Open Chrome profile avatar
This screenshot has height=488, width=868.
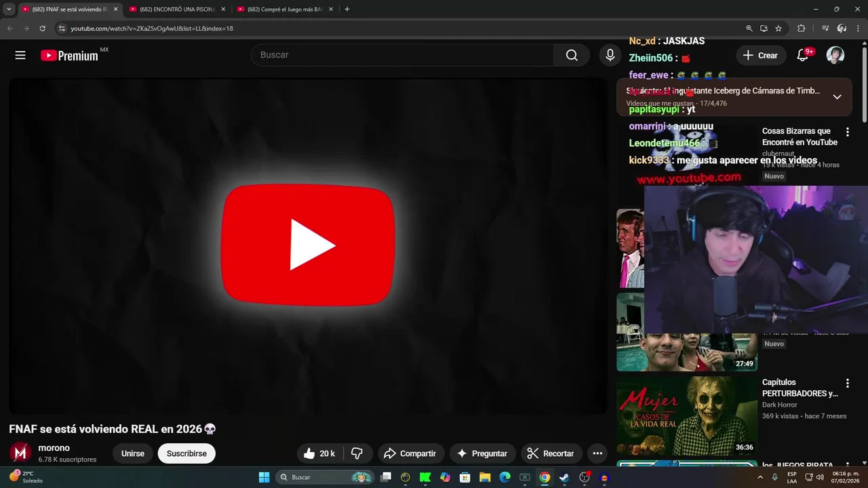[842, 28]
